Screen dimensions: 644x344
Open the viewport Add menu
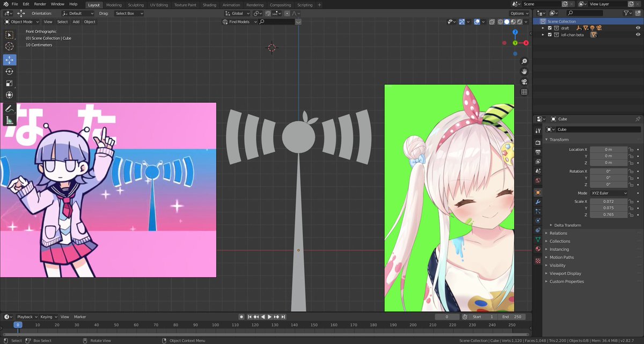(x=76, y=22)
